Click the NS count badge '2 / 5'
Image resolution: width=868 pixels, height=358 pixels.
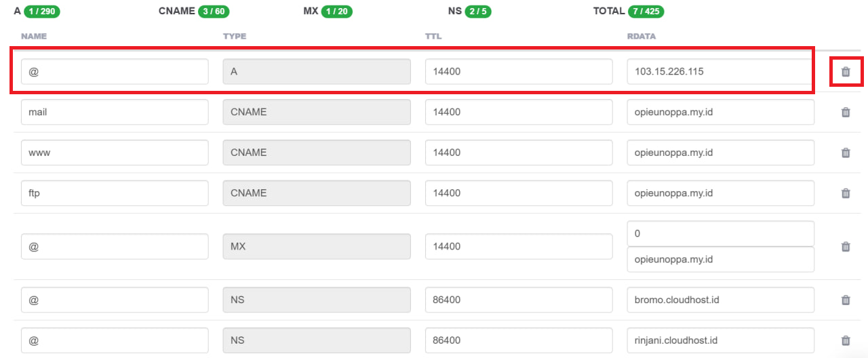coord(478,11)
